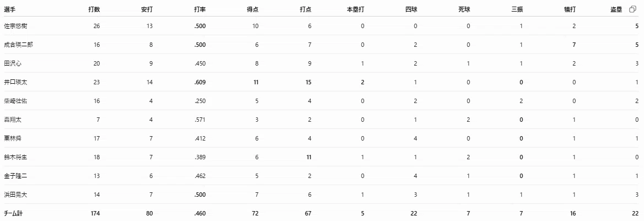Viewport: 644px width, 221px height.
Task: Select the 本塁打 column header
Action: pos(356,9)
